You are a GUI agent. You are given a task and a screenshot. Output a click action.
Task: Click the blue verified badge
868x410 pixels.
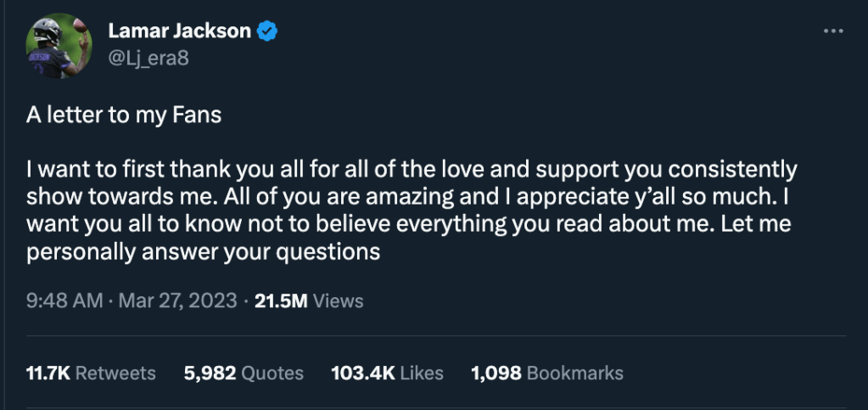268,32
